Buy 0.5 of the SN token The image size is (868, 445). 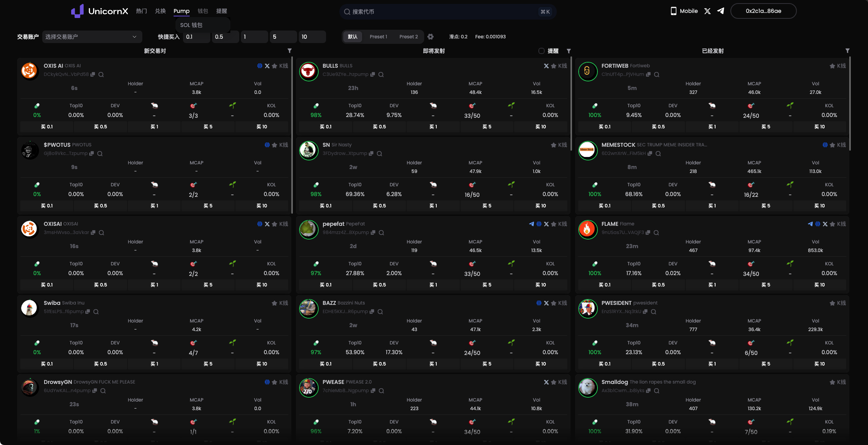(x=379, y=206)
